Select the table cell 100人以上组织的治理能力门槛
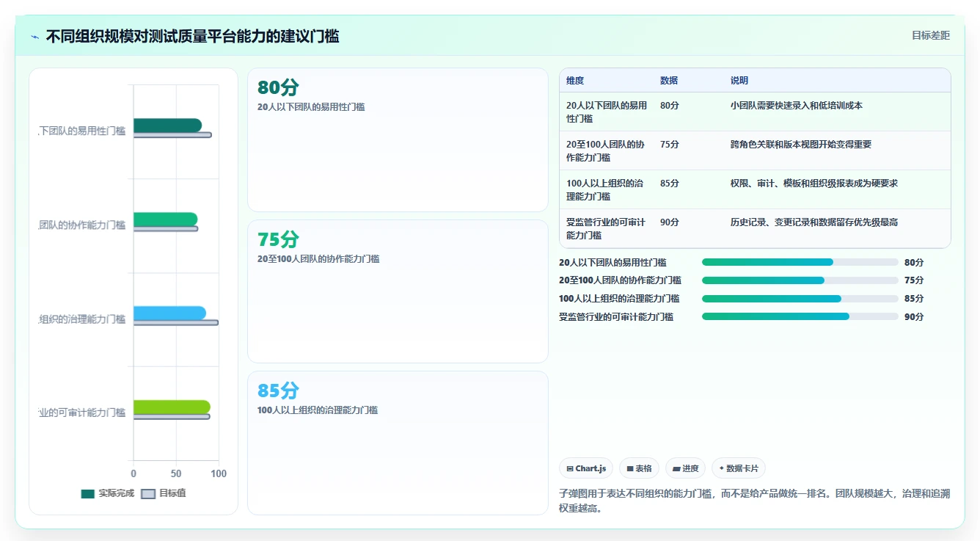The image size is (980, 541). (x=605, y=189)
